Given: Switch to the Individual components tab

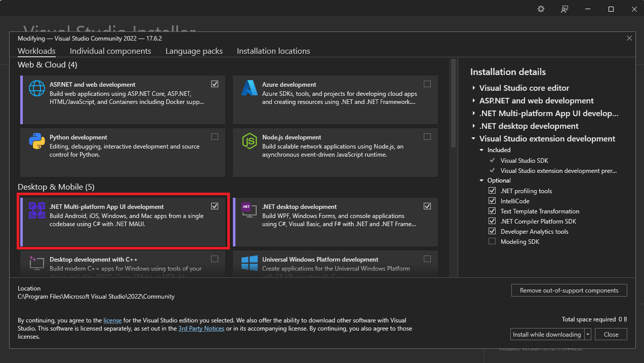Looking at the screenshot, I should [x=110, y=51].
